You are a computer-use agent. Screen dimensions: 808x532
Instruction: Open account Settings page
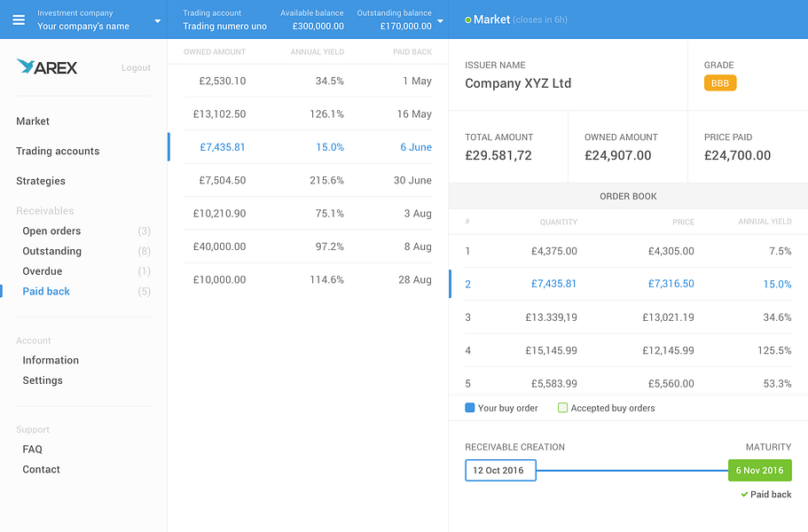pyautogui.click(x=43, y=380)
